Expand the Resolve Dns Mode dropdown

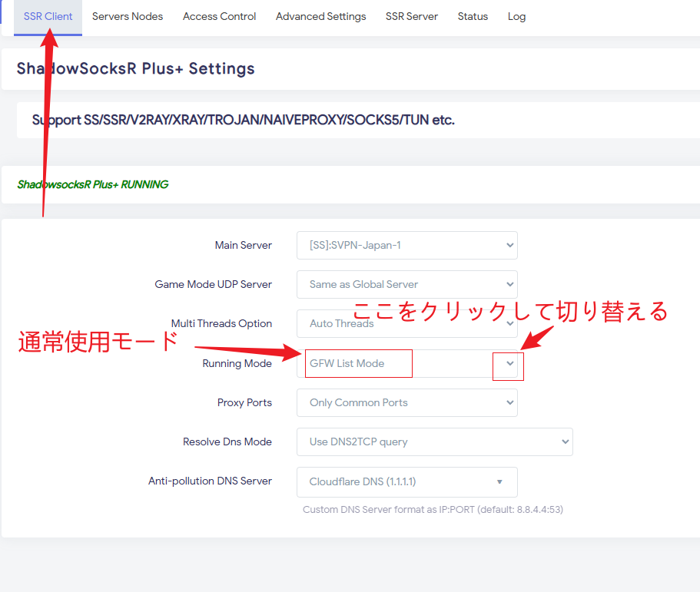click(434, 442)
